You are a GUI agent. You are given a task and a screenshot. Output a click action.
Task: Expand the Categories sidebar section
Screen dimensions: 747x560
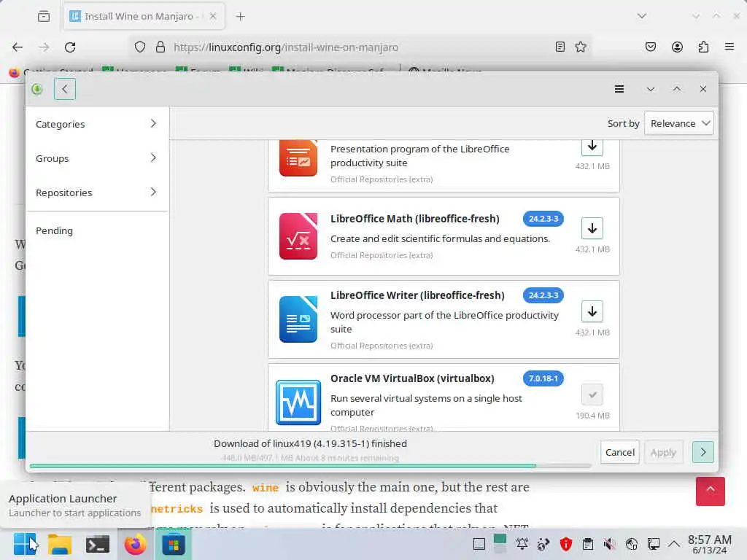97,124
